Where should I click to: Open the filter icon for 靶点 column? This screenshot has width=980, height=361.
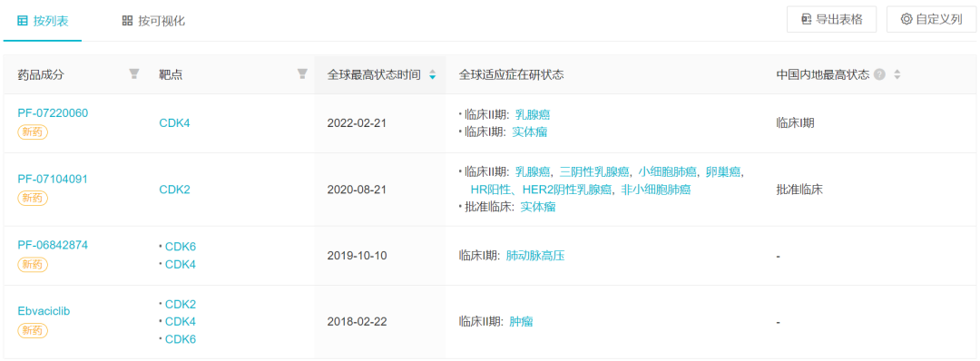(302, 74)
